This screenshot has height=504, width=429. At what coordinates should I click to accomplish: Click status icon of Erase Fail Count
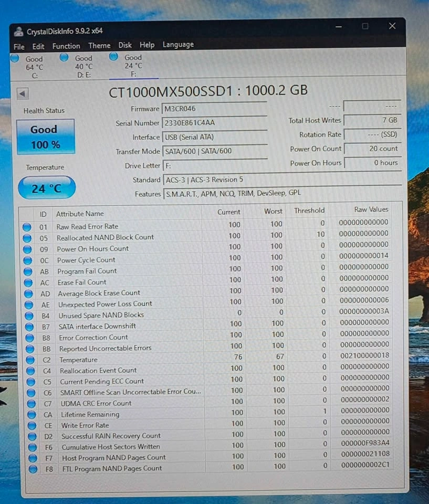click(x=28, y=283)
